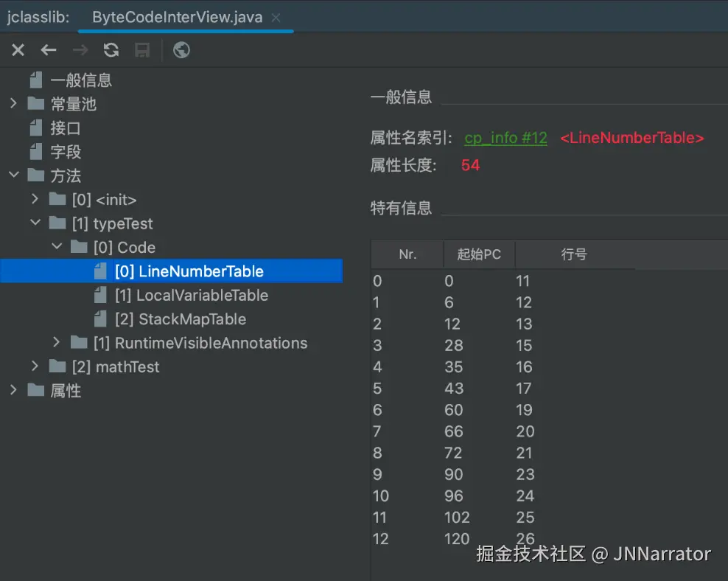728x581 pixels.
Task: Select start PC value 60
Action: pos(454,410)
